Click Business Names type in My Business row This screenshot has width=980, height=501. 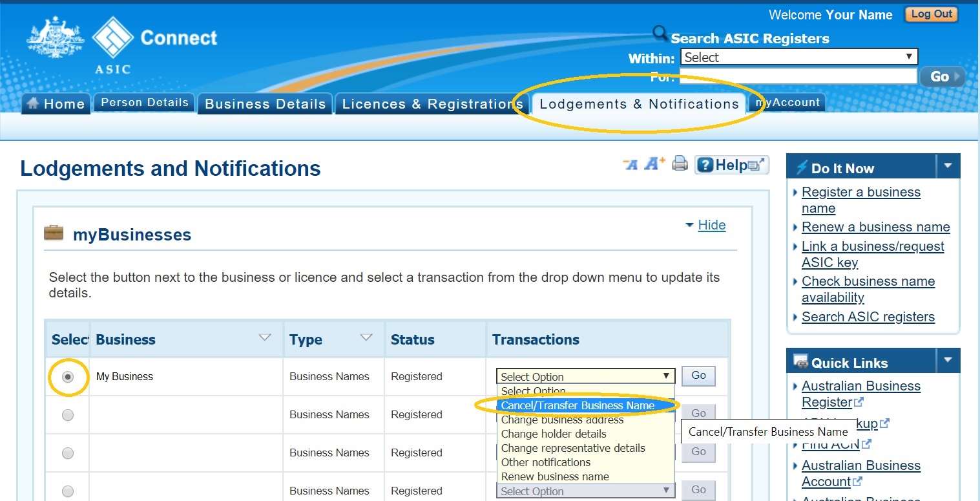tap(329, 376)
